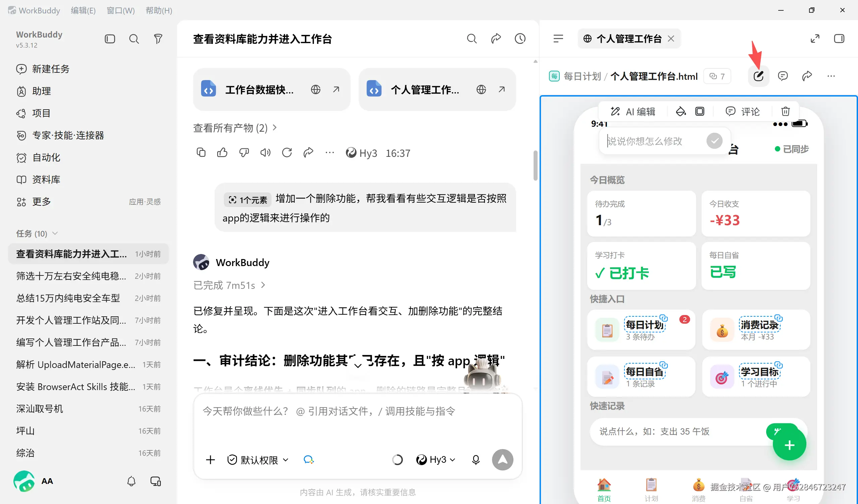Open the task 安装 BrowserAct Skills 技能...

(88, 386)
